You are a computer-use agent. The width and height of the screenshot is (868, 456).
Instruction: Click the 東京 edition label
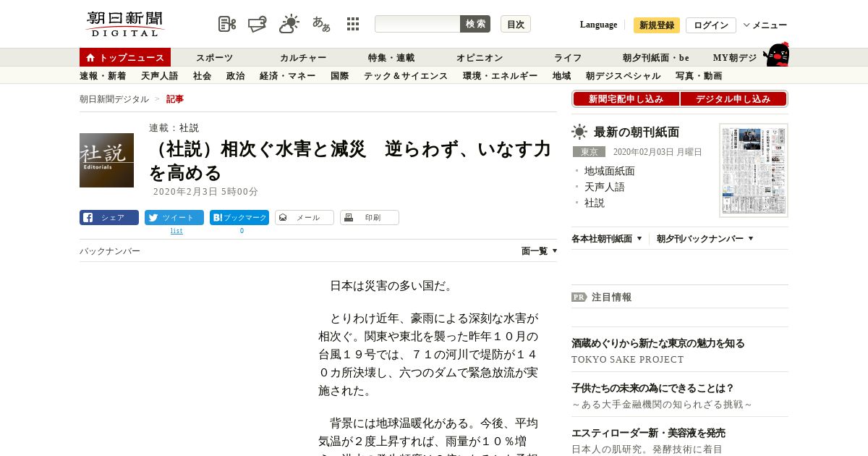(589, 152)
